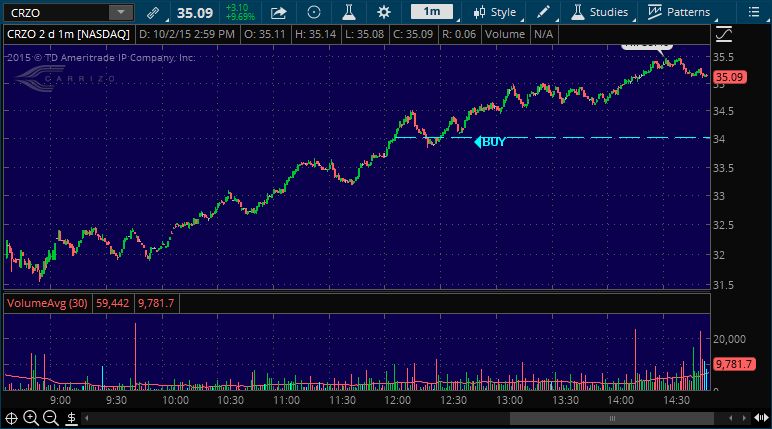The width and height of the screenshot is (772, 429).
Task: Click the crosshair pan icon at bottom left
Action: click(x=12, y=418)
